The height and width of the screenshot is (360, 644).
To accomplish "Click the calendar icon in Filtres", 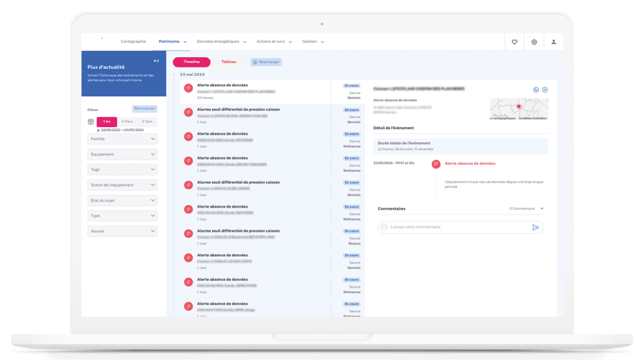I will 91,121.
